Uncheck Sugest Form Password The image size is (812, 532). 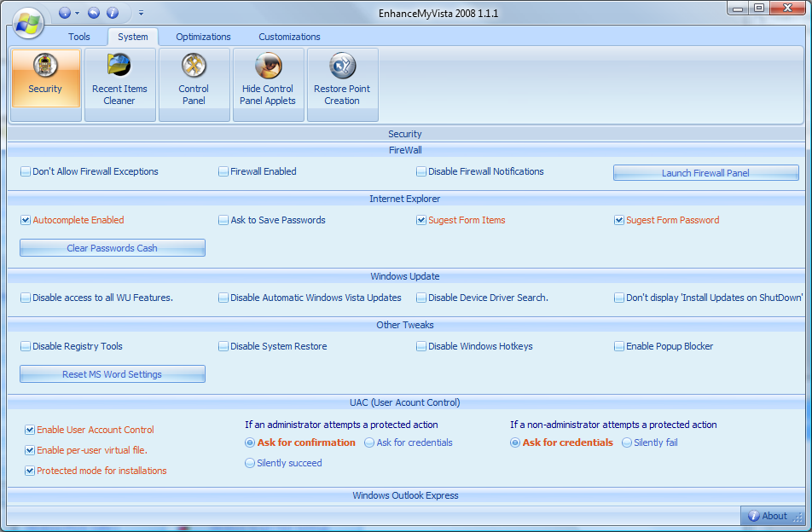click(x=619, y=220)
